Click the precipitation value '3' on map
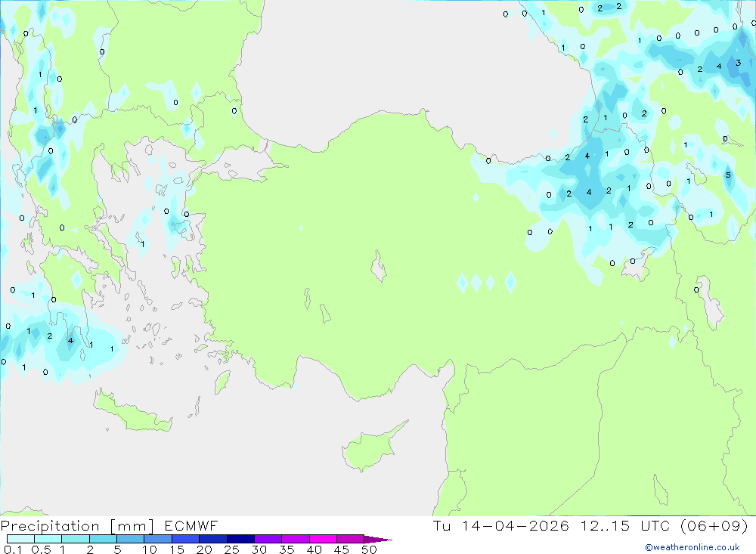This screenshot has width=756, height=554. [738, 63]
